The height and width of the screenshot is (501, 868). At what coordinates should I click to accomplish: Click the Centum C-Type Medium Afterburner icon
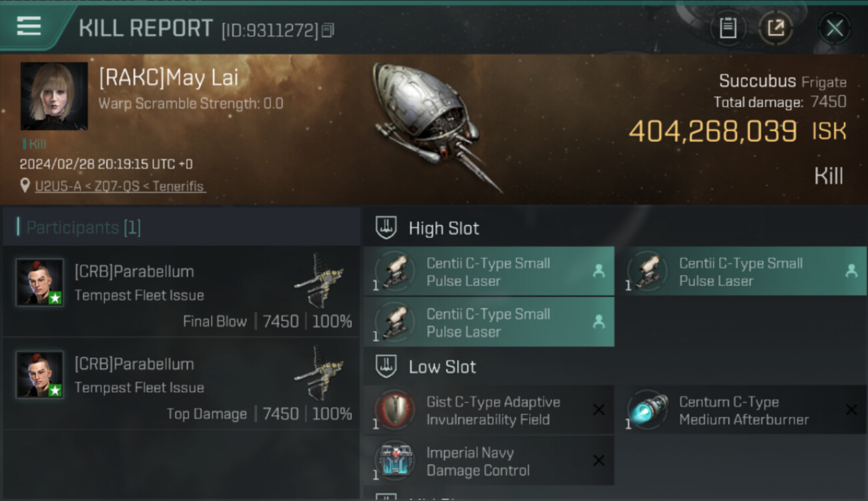click(x=648, y=409)
